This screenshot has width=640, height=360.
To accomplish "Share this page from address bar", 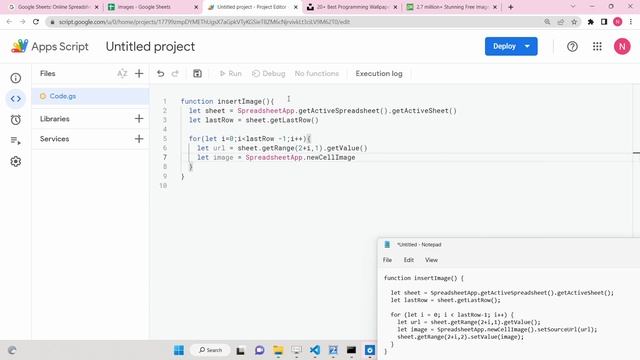I will [561, 22].
